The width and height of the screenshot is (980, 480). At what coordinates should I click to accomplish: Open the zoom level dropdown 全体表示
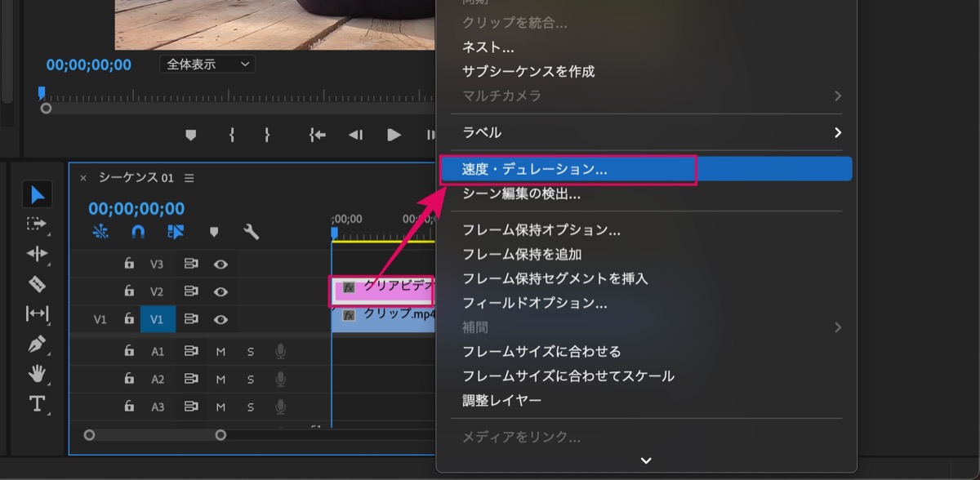(207, 64)
